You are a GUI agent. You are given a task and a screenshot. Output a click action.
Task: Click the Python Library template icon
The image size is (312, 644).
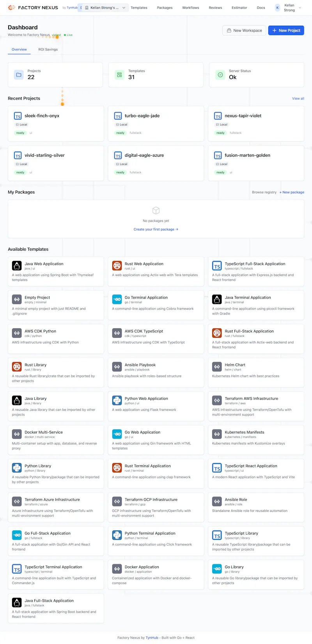[17, 468]
